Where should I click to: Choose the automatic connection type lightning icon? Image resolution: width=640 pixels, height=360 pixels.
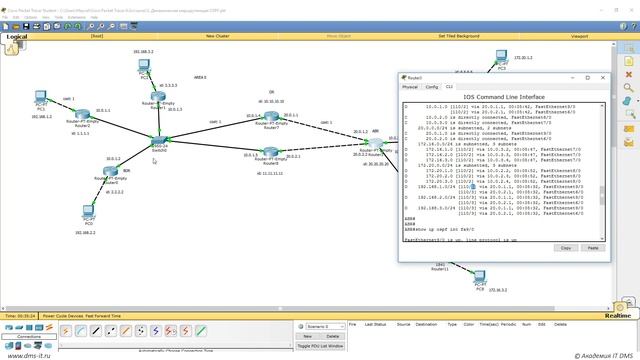click(x=66, y=331)
